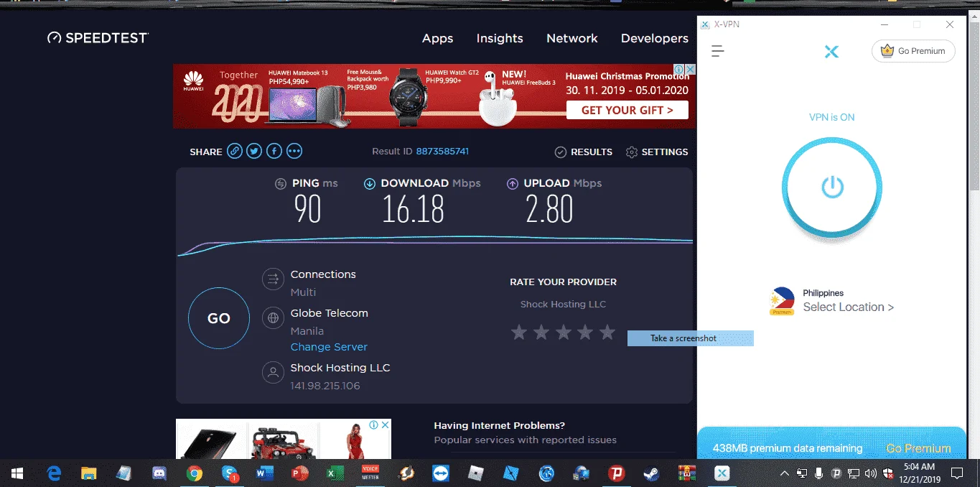
Task: Click Go Premium crown button in X-VPN
Action: click(x=913, y=51)
